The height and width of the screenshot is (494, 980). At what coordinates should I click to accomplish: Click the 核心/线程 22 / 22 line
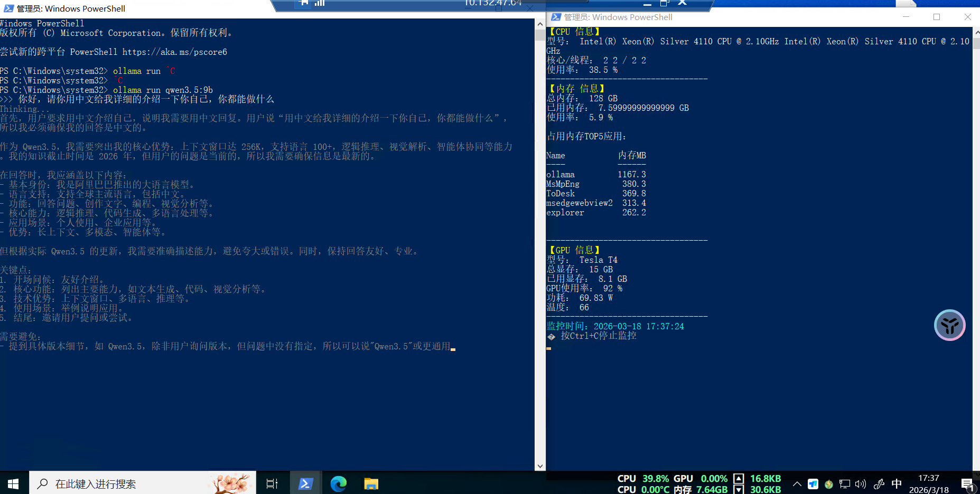[x=596, y=60]
